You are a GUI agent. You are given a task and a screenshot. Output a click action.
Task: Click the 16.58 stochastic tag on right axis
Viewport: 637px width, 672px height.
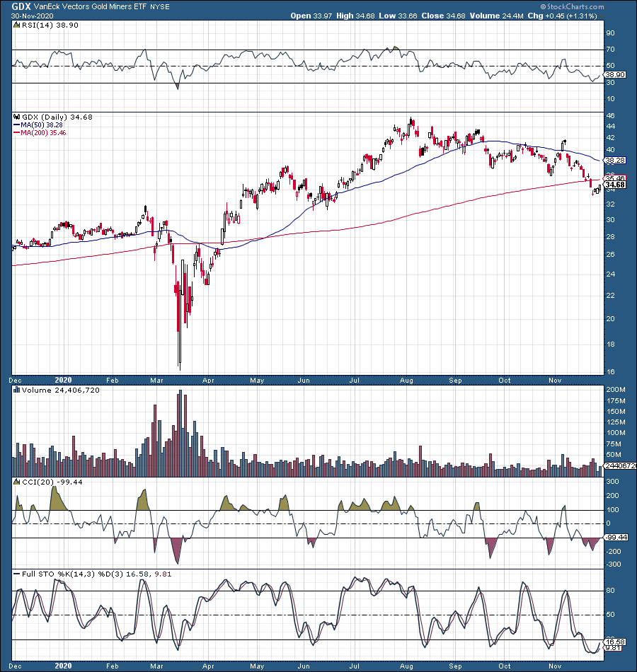click(x=615, y=642)
